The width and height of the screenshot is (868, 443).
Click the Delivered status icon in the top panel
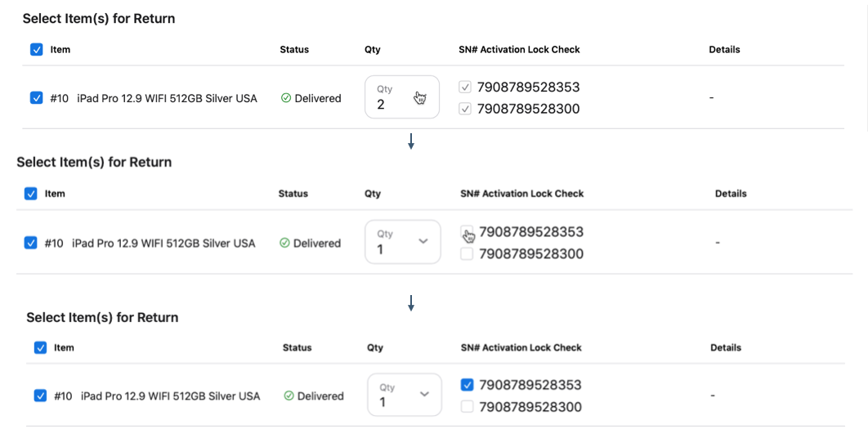pos(286,98)
